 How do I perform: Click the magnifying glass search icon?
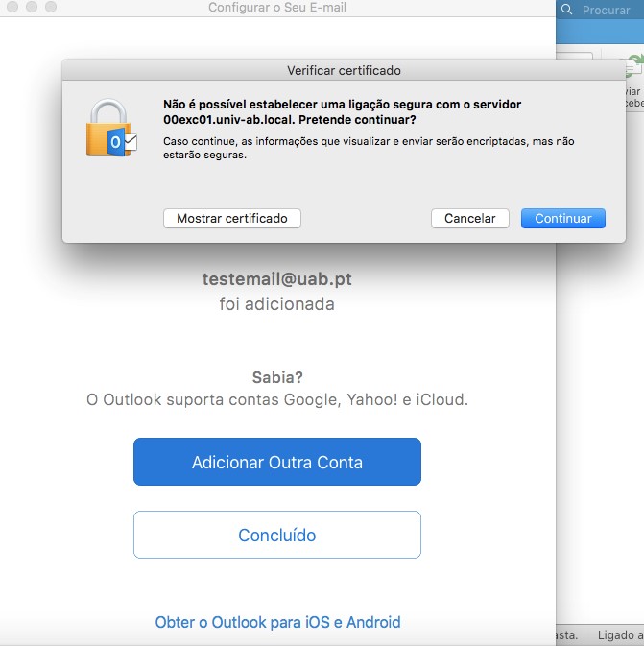[x=567, y=10]
